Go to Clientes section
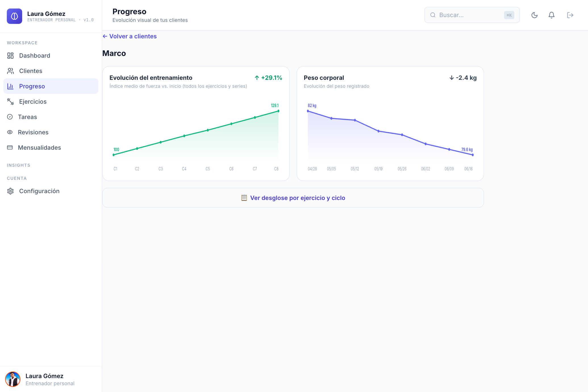 point(51,71)
